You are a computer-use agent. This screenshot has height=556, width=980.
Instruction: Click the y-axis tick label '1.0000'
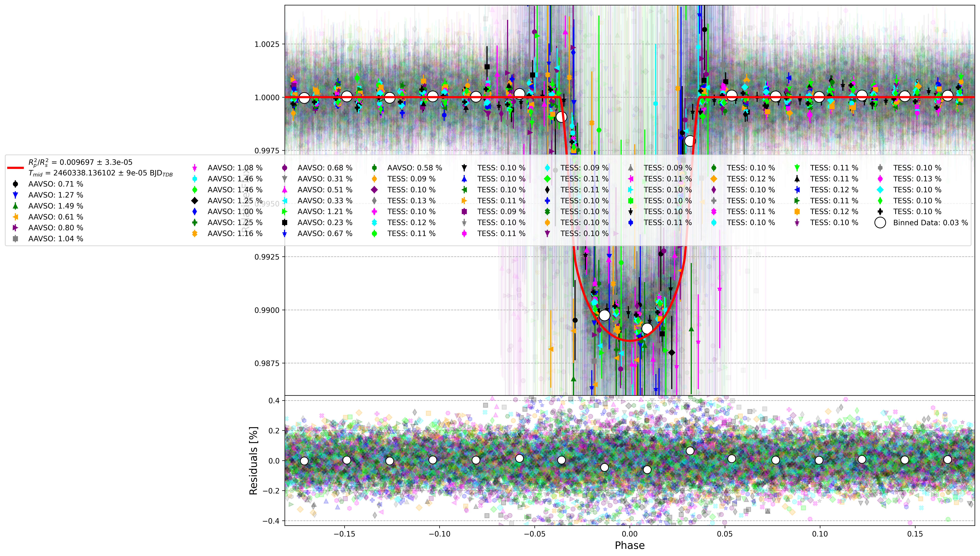click(x=267, y=97)
